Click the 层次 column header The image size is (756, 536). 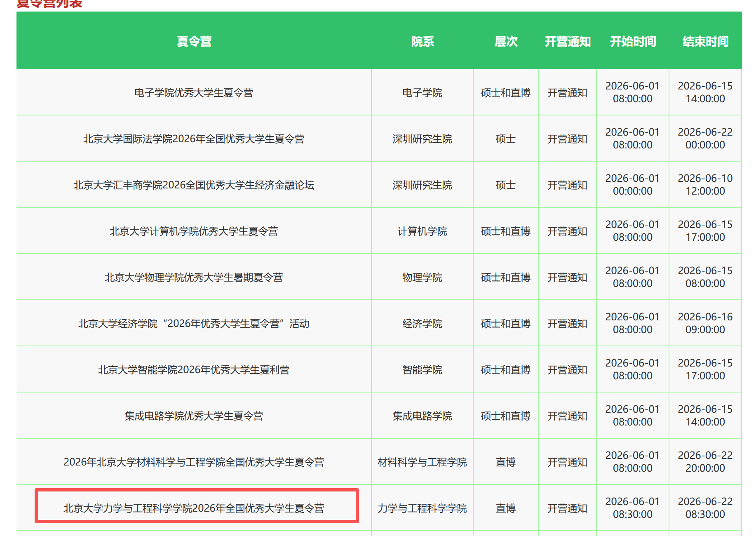click(506, 41)
